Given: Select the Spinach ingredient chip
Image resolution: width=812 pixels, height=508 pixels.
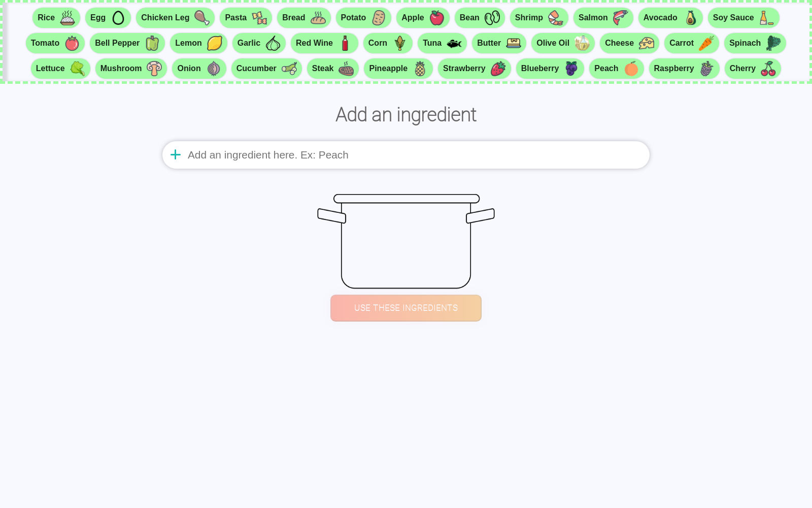Looking at the screenshot, I should point(755,43).
